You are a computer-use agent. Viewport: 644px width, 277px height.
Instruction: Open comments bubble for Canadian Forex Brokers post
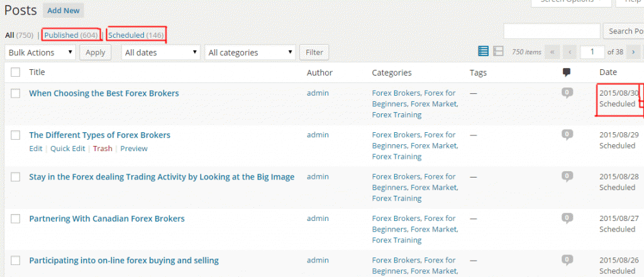tap(567, 218)
